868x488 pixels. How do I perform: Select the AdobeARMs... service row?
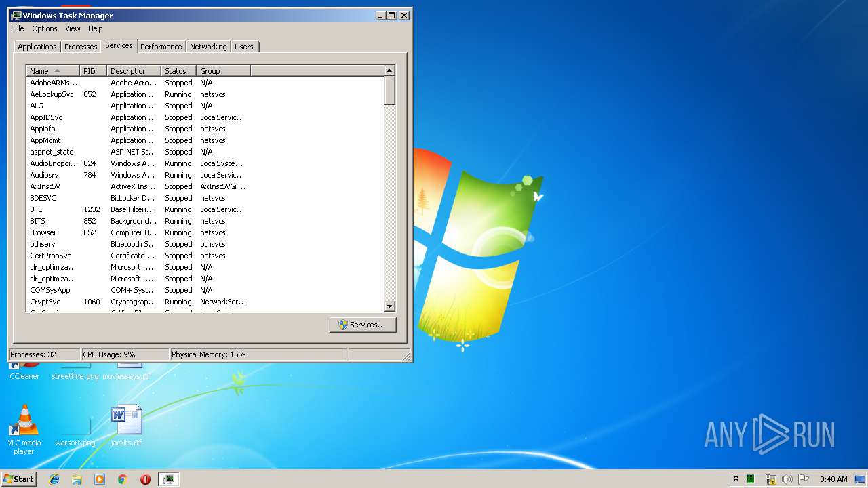point(205,83)
